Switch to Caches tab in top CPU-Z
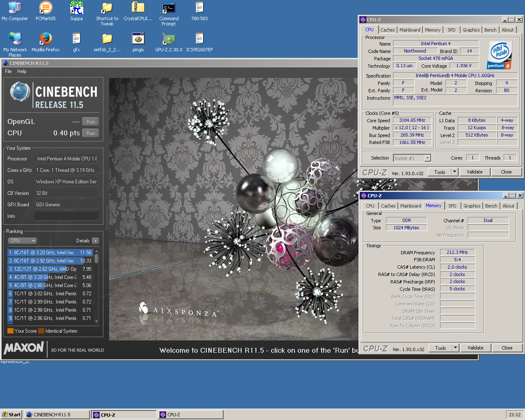Viewport: 525px width, 420px height. pos(387,30)
